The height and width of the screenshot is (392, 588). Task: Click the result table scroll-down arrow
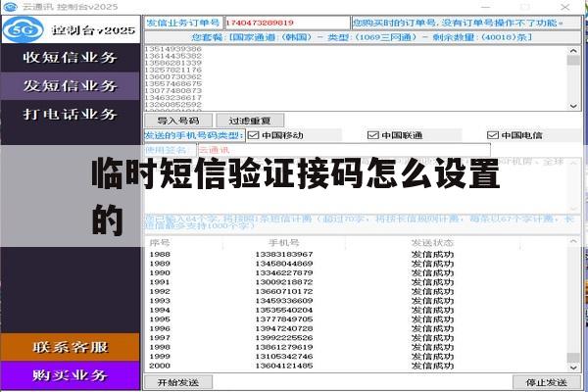pyautogui.click(x=573, y=367)
